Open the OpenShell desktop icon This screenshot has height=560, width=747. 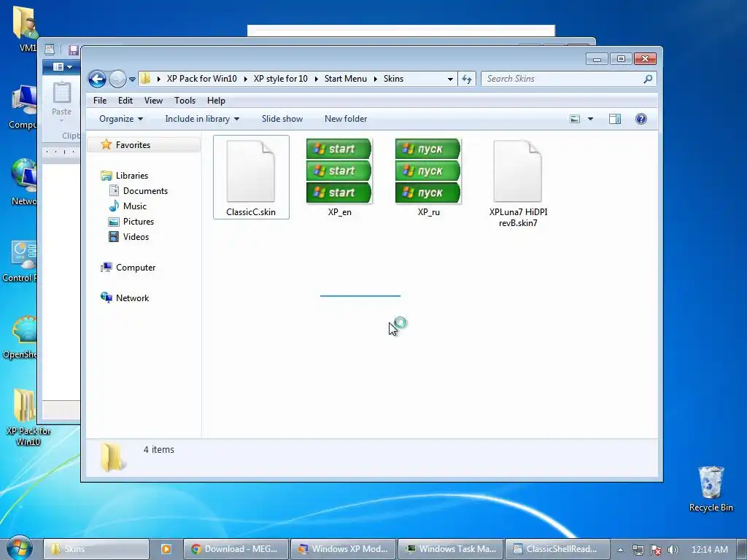click(x=20, y=338)
